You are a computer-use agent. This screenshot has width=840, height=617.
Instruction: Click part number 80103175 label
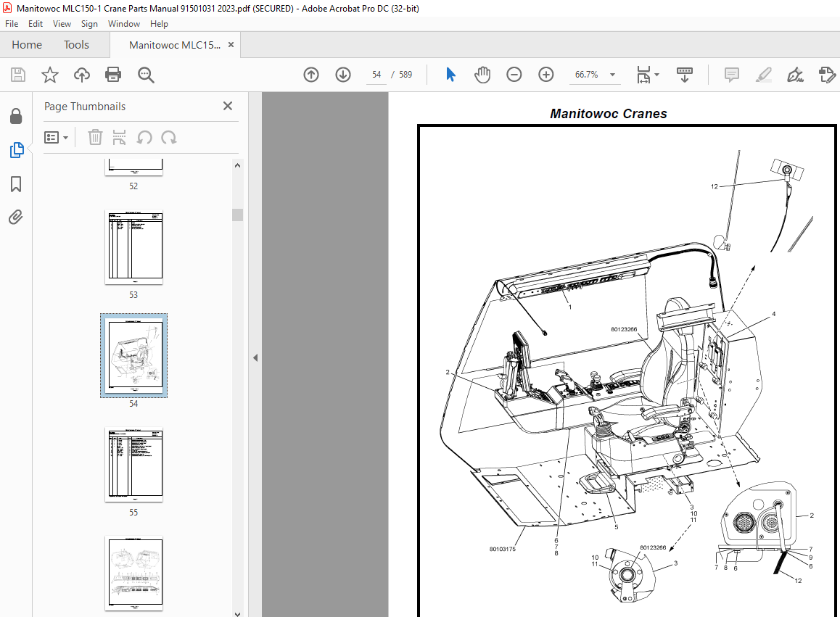pos(502,549)
